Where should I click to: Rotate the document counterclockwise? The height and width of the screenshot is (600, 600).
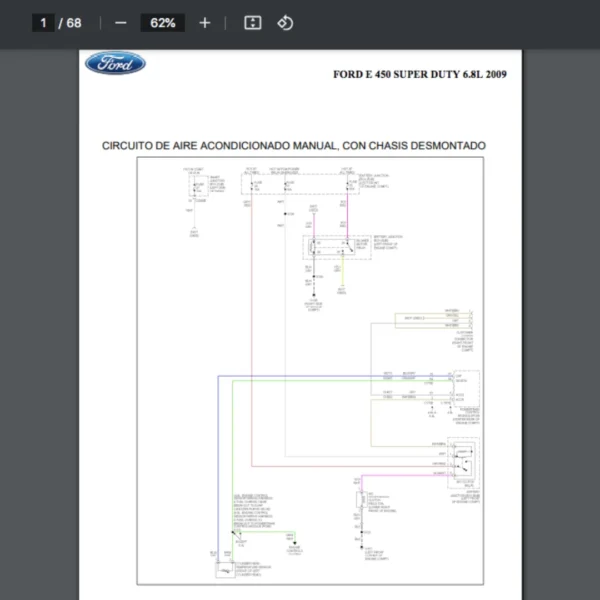[285, 22]
